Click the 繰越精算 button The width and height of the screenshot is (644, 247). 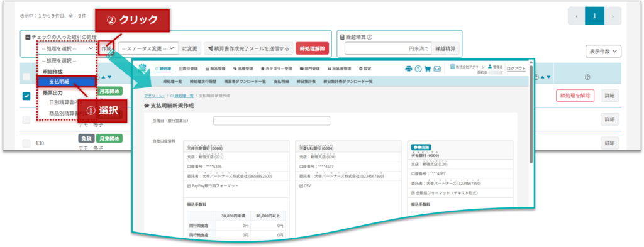click(x=445, y=48)
